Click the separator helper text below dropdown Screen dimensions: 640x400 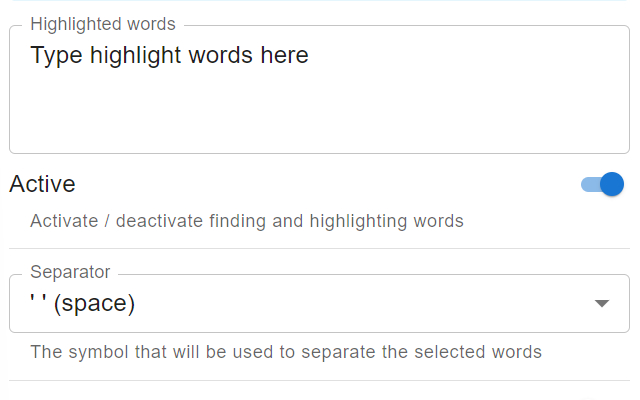click(x=286, y=352)
